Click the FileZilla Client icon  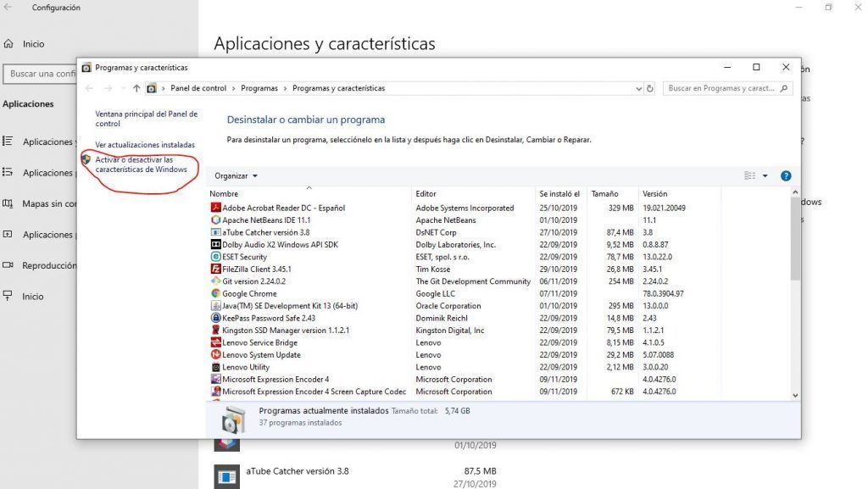[x=216, y=269]
